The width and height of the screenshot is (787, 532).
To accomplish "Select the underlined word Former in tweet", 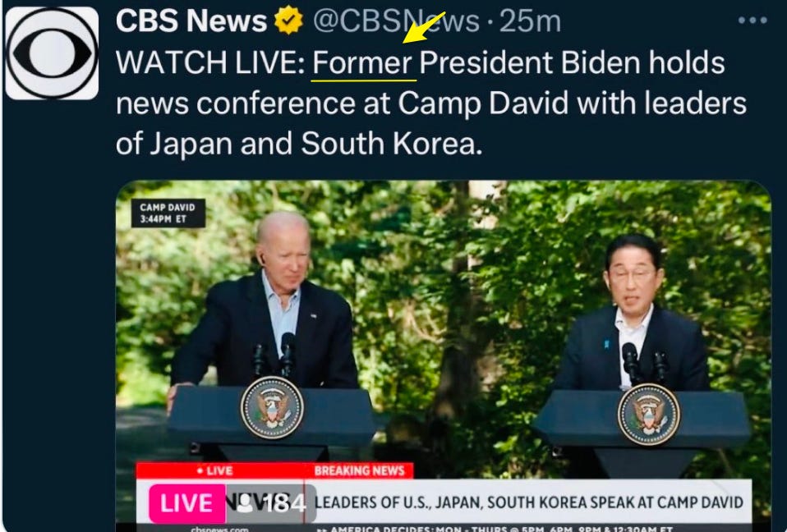I will tap(362, 63).
